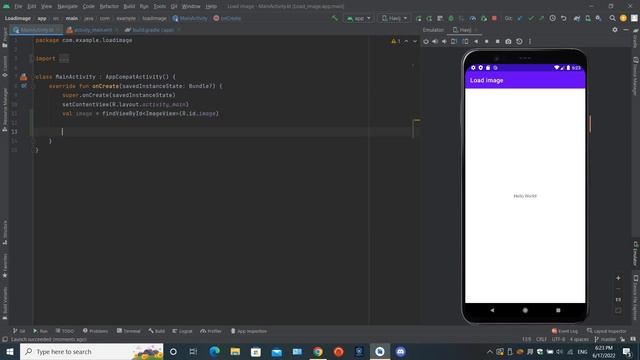Viewport: 640px width, 360px height.
Task: Open the Emulator panel settings gear
Action: (x=615, y=30)
